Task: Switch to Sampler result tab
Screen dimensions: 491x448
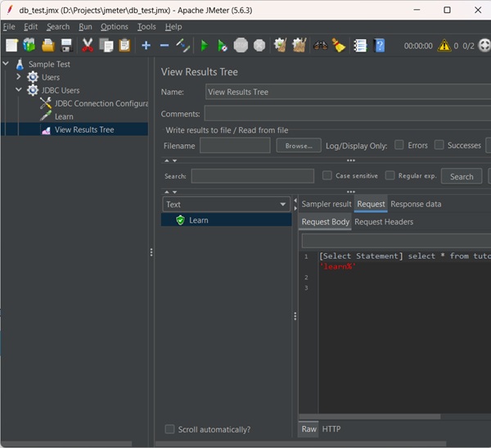Action: 327,204
